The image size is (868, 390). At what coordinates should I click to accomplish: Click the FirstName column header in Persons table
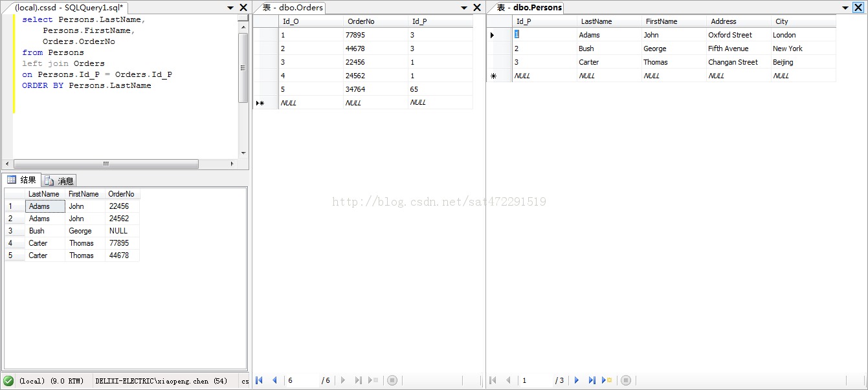click(x=674, y=21)
